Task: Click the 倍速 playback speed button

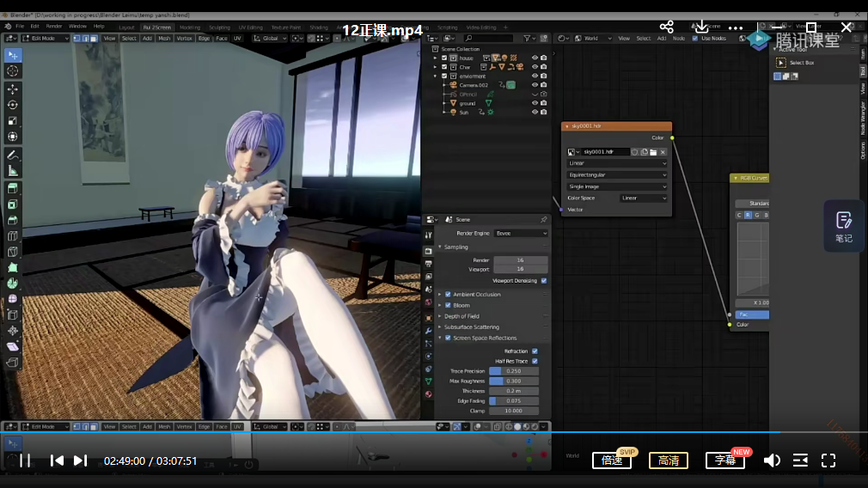Action: pyautogui.click(x=612, y=461)
